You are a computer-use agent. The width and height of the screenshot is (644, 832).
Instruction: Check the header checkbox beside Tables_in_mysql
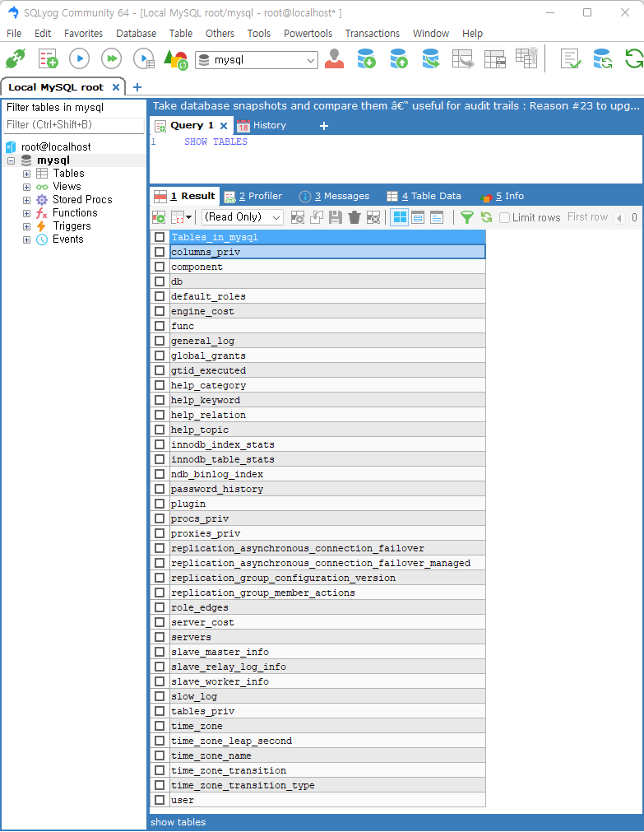coord(160,237)
